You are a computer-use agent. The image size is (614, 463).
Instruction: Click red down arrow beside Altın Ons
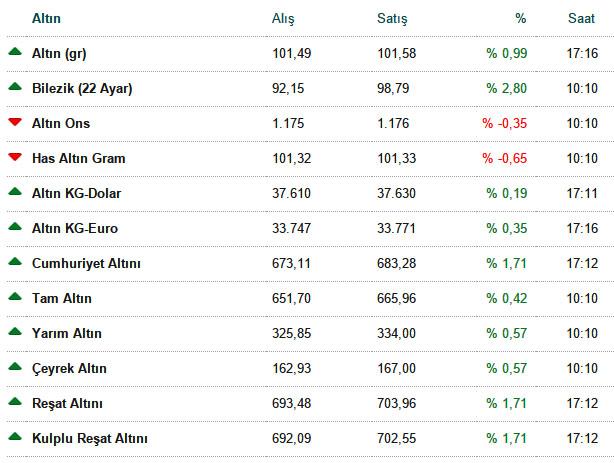15,122
